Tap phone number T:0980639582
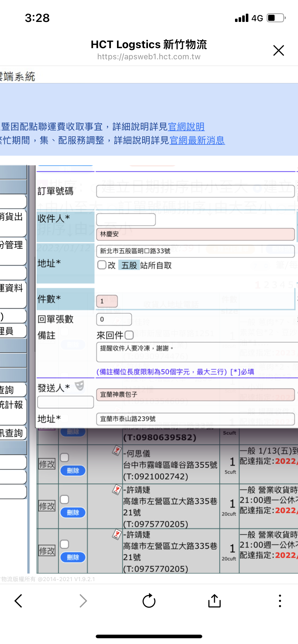298x644 pixels. point(160,437)
